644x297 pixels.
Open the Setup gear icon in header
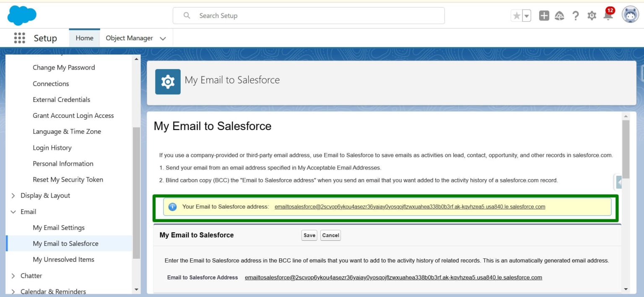[x=592, y=16]
